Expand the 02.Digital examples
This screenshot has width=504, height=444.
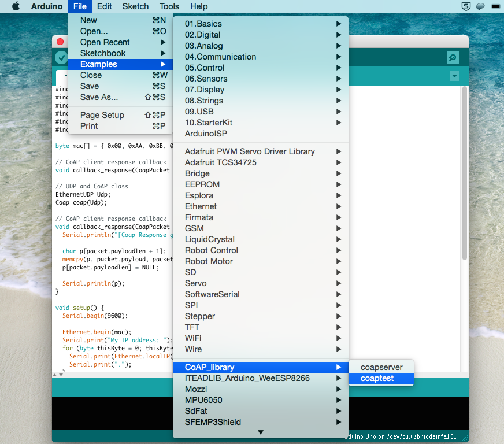coord(261,35)
